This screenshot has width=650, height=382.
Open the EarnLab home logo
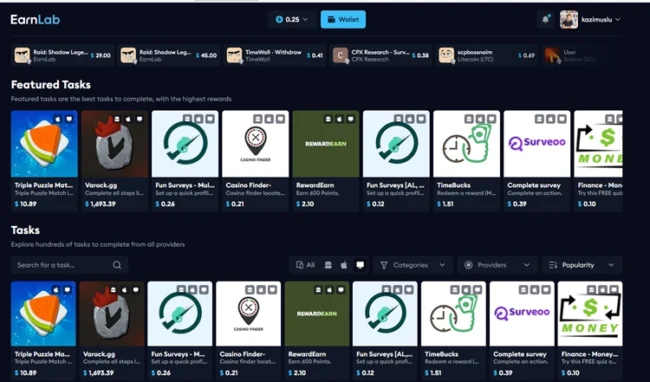point(35,19)
